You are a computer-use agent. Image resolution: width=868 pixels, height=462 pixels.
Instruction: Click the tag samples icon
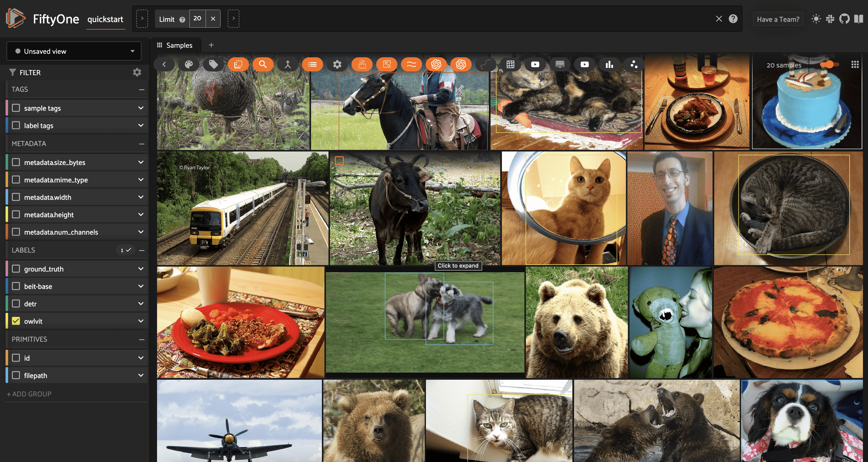click(x=213, y=64)
